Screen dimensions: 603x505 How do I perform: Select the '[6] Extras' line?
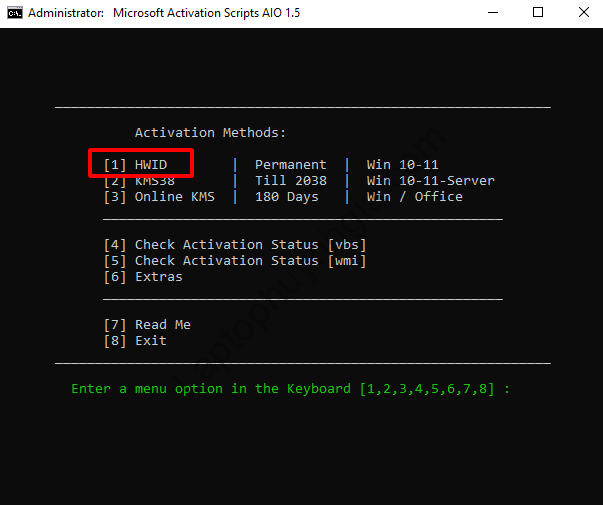[143, 277]
